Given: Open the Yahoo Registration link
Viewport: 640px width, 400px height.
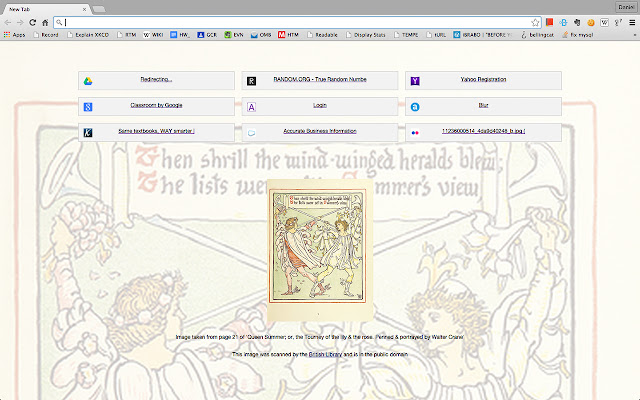Looking at the screenshot, I should point(484,79).
